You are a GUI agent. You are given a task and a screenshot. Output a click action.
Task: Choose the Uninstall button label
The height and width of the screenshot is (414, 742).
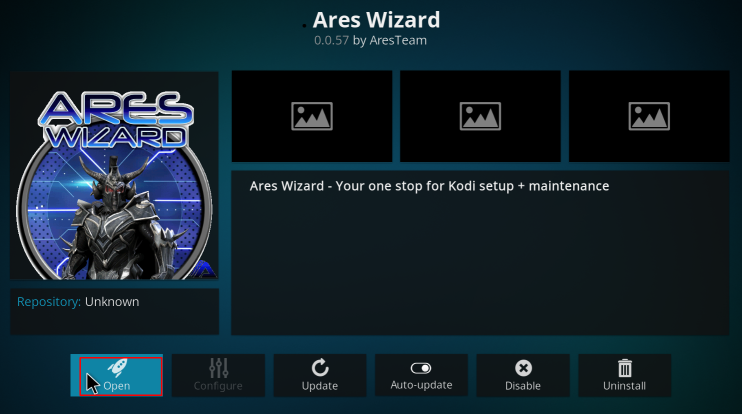tap(624, 386)
